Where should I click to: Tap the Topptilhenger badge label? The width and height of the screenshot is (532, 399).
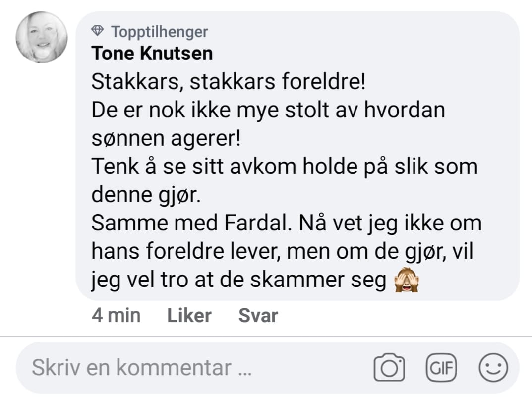[160, 32]
